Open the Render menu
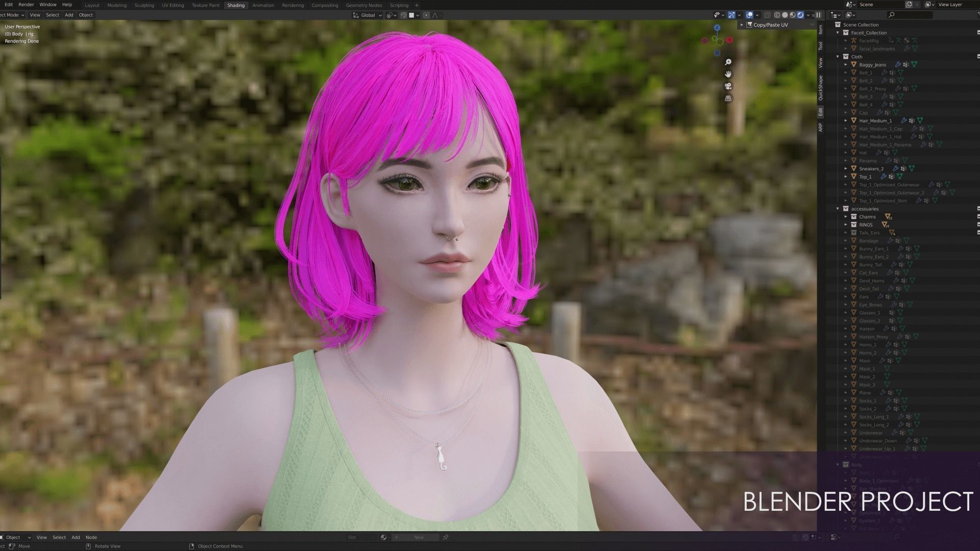The width and height of the screenshot is (980, 551). point(26,5)
